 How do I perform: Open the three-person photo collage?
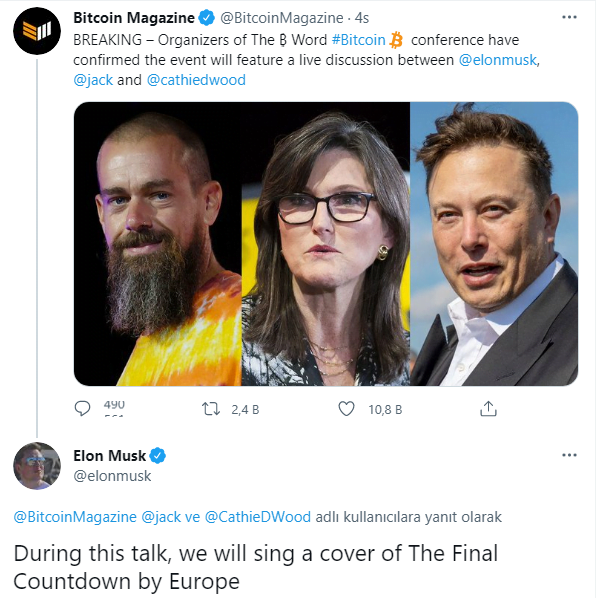pyautogui.click(x=325, y=243)
